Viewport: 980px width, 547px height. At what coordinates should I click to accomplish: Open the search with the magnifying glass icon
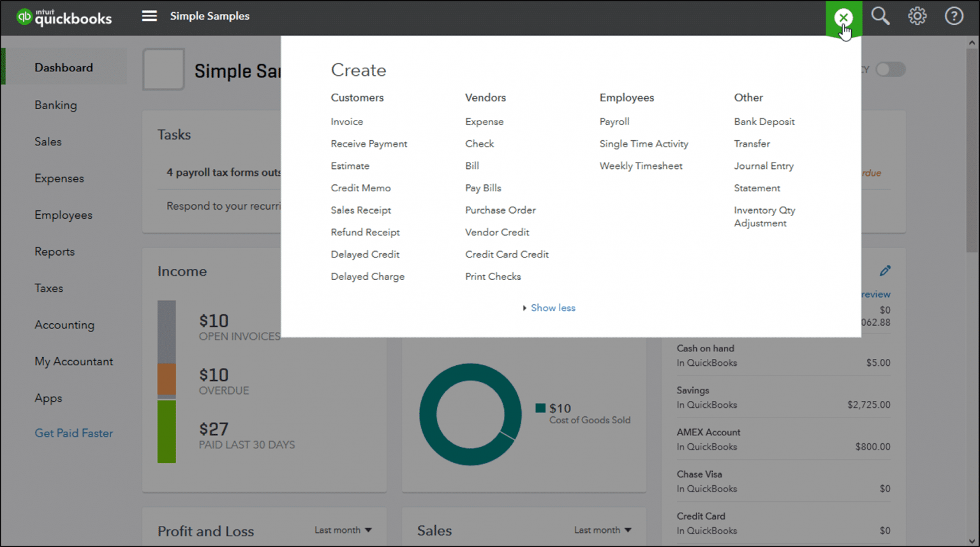880,16
